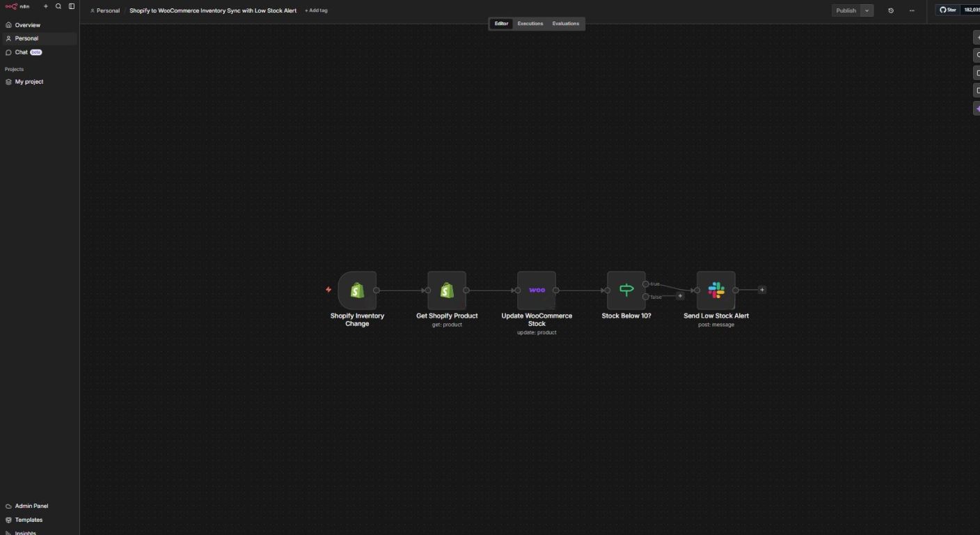
Task: Open the AI Assistant from the right sidebar
Action: pos(978,108)
